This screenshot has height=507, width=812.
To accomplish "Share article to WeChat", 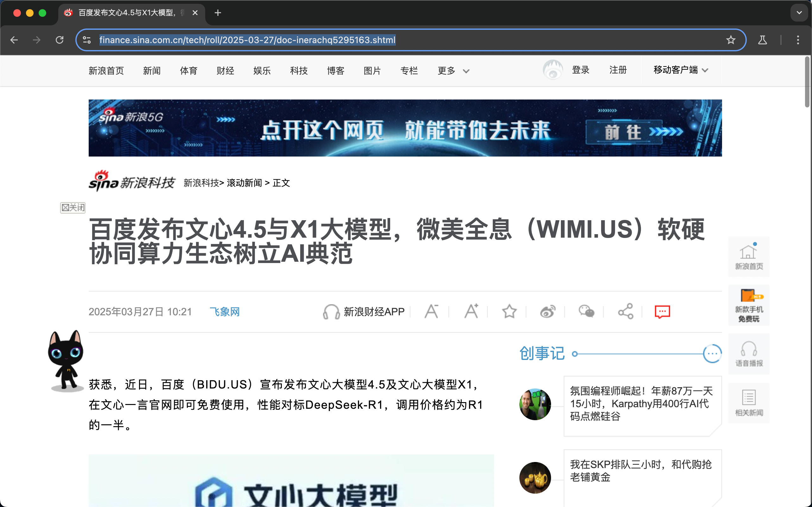I will coord(587,311).
